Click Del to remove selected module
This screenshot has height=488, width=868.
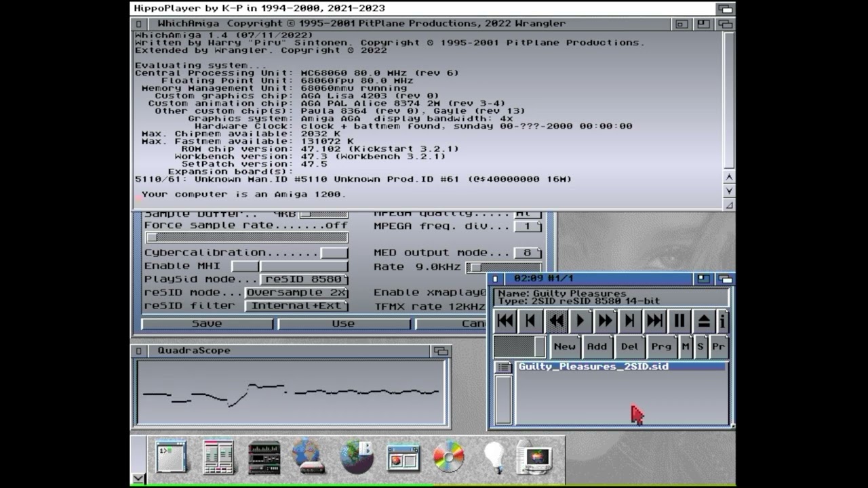(629, 346)
